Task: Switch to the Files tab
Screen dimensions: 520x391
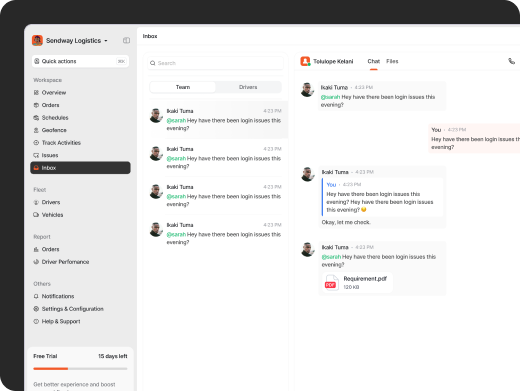Action: tap(392, 61)
